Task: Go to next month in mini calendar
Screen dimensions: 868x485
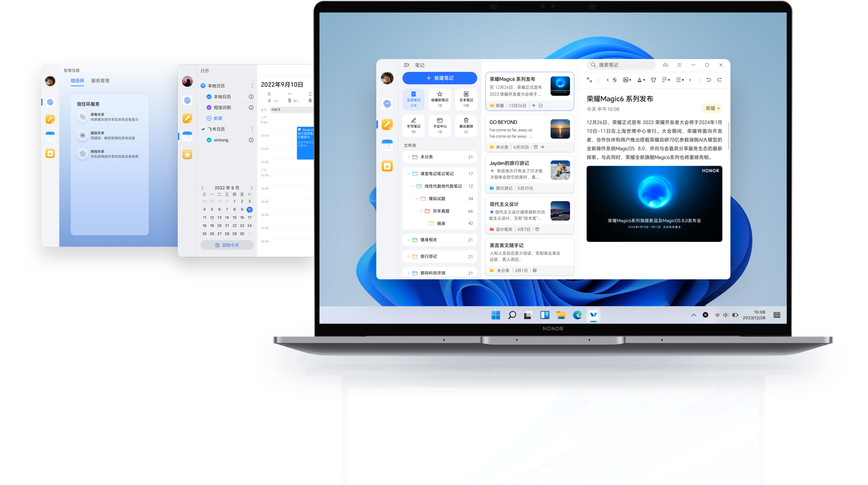Action: coord(251,188)
